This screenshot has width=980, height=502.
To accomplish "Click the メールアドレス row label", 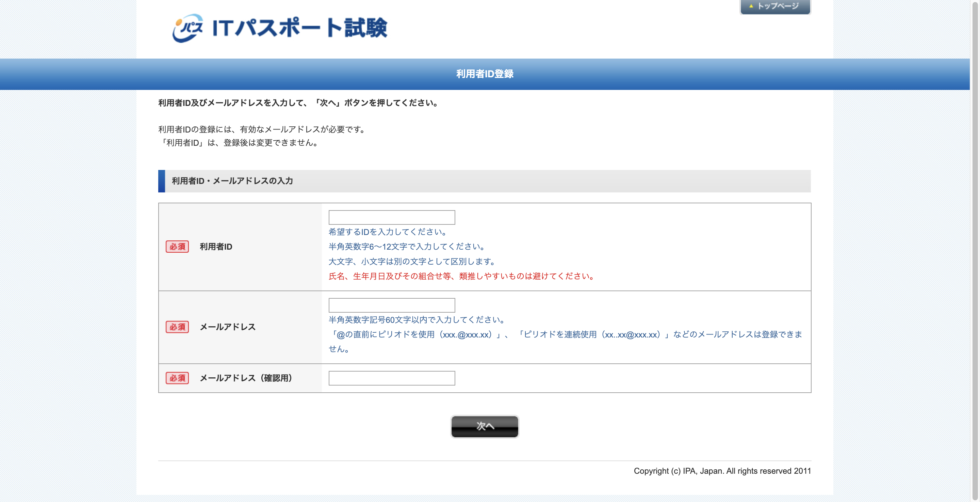I will pyautogui.click(x=228, y=327).
